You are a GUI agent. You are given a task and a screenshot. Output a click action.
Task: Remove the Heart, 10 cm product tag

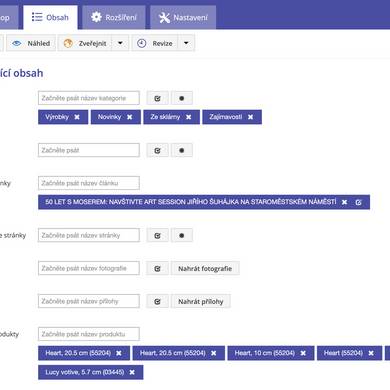pos(303,353)
